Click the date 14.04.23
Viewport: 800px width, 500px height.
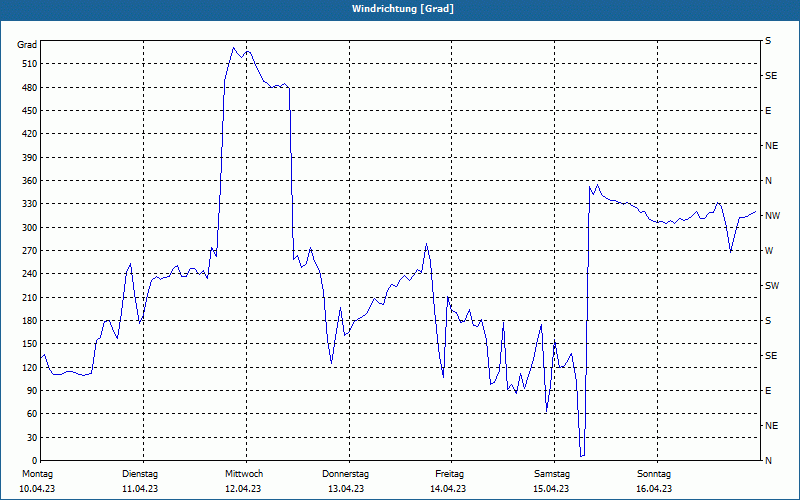click(x=448, y=489)
